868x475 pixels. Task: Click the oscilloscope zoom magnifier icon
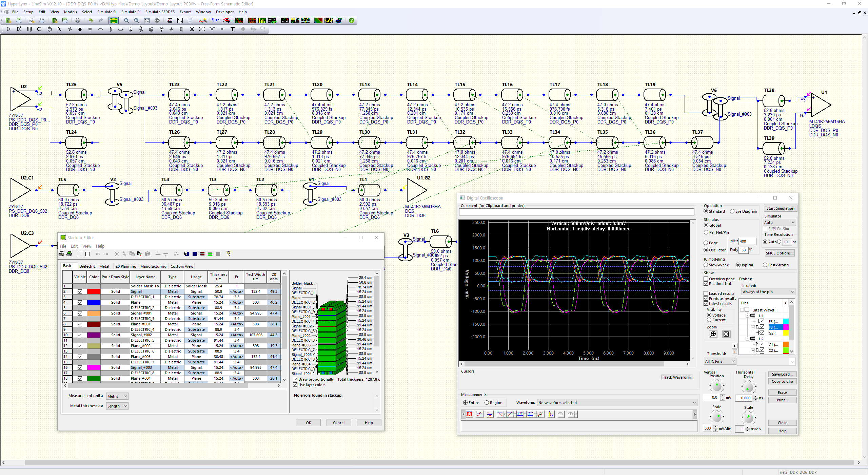[713, 334]
